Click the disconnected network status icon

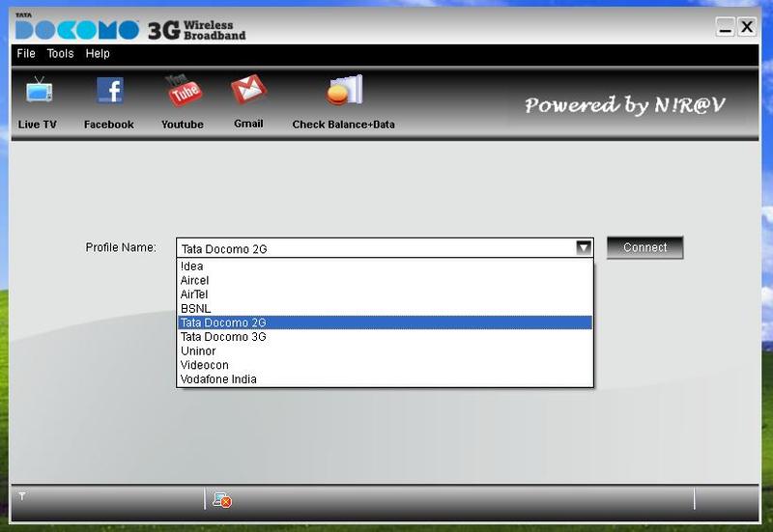pyautogui.click(x=221, y=499)
